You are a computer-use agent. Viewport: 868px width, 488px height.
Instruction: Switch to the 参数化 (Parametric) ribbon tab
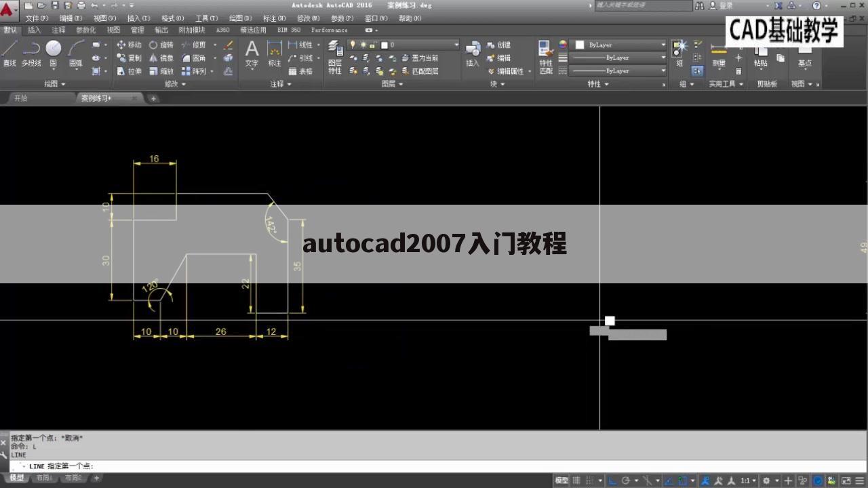[x=85, y=30]
